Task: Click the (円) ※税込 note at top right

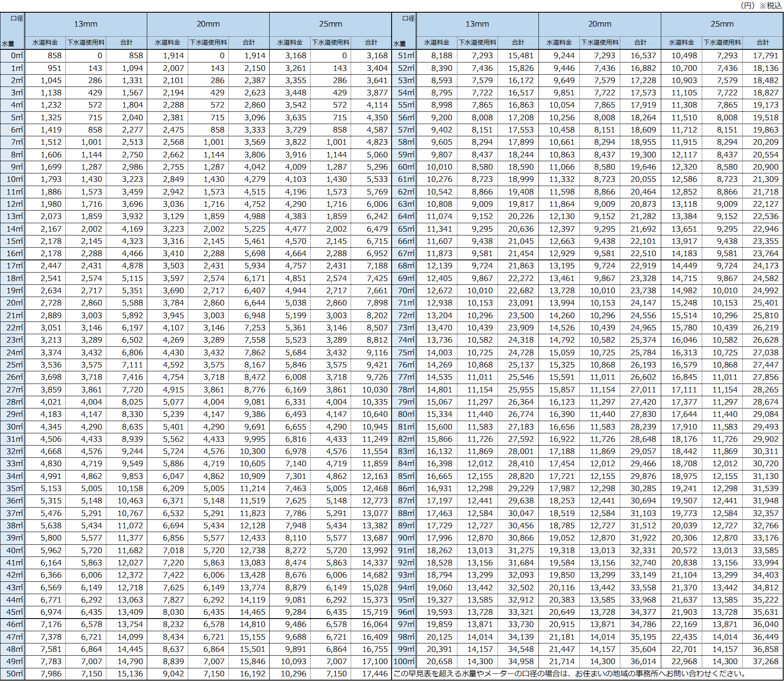Action: tap(761, 5)
